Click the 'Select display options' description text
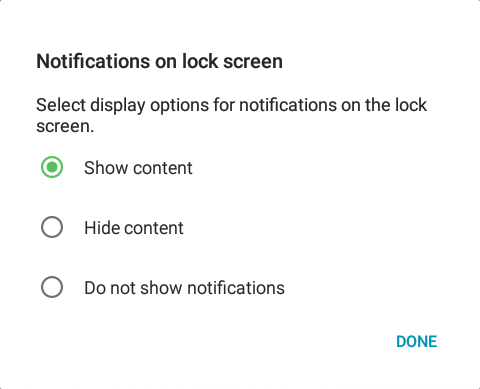Viewport: 480px width, 389px height. [x=231, y=115]
